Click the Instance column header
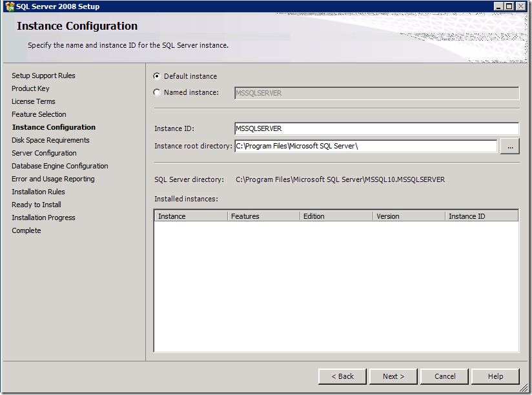The width and height of the screenshot is (532, 395). click(x=191, y=216)
